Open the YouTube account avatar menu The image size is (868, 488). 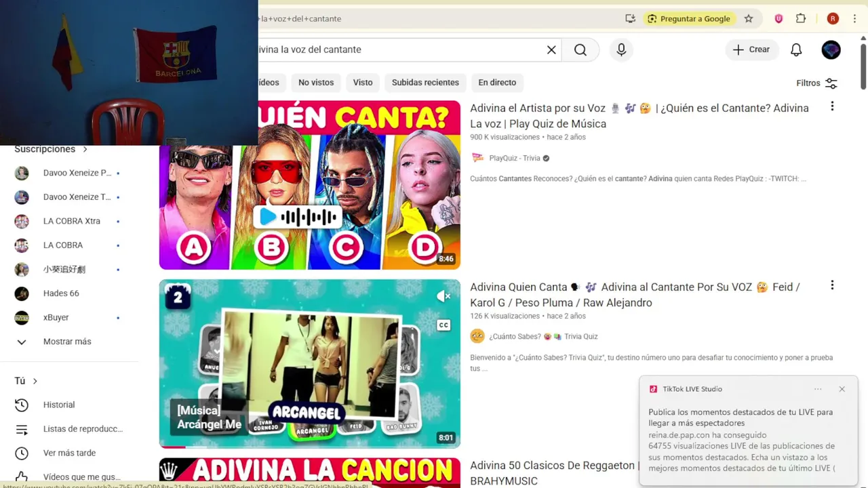pos(831,49)
